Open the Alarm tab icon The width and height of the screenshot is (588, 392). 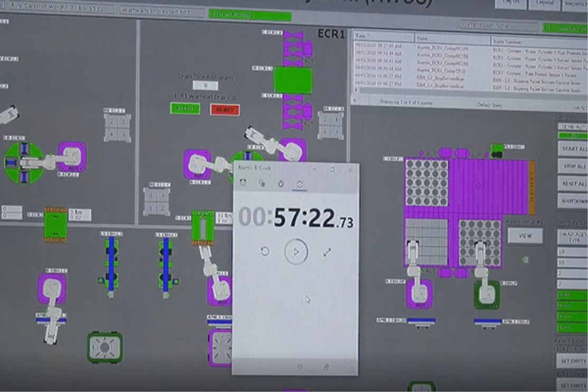(x=244, y=183)
